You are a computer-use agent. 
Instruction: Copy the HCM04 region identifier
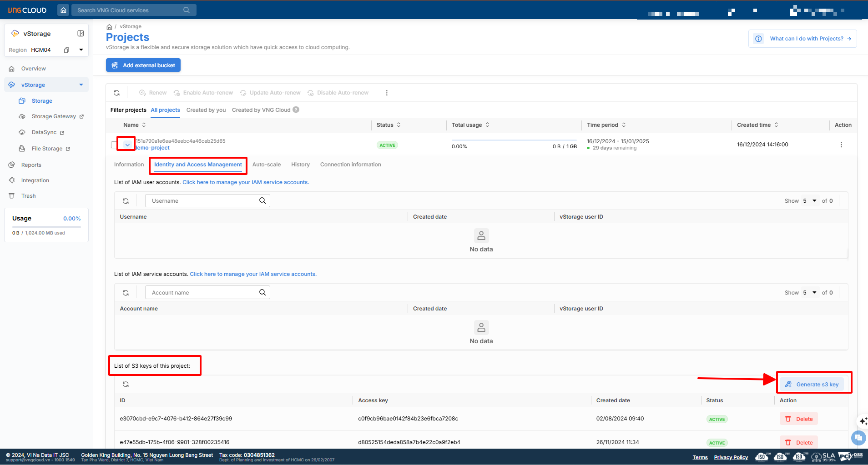(66, 50)
